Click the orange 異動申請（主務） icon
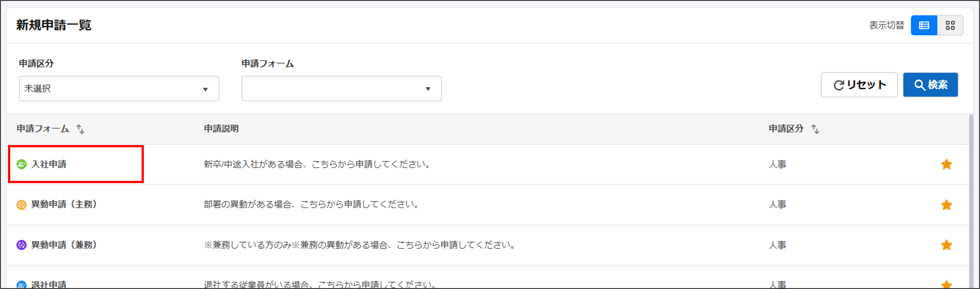 click(22, 205)
